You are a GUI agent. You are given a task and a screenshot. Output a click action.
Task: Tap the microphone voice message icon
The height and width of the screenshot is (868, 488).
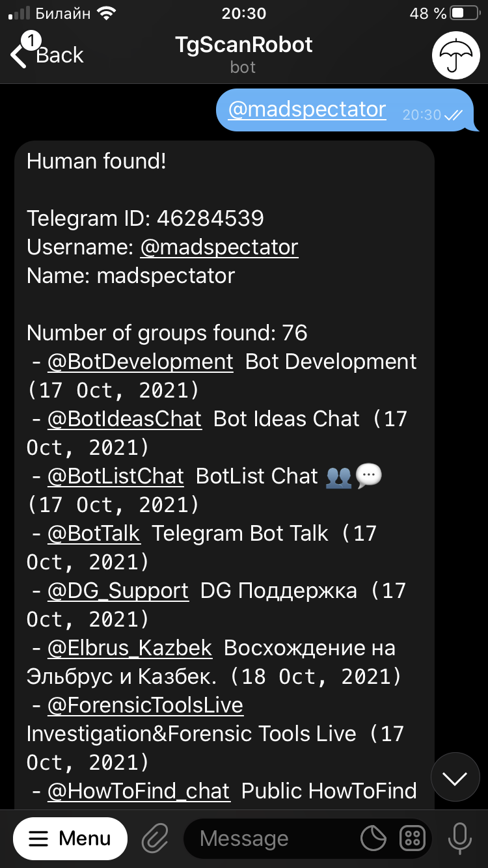tap(460, 839)
